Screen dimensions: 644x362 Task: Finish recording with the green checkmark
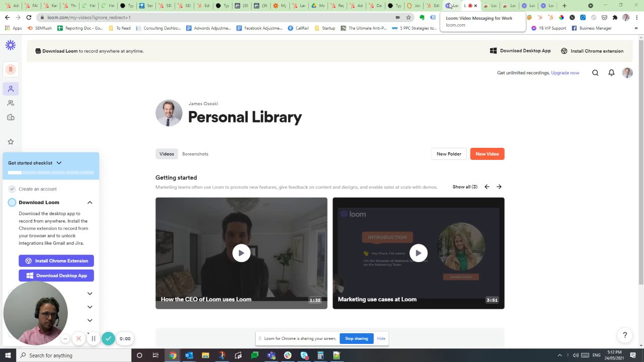[x=108, y=338]
